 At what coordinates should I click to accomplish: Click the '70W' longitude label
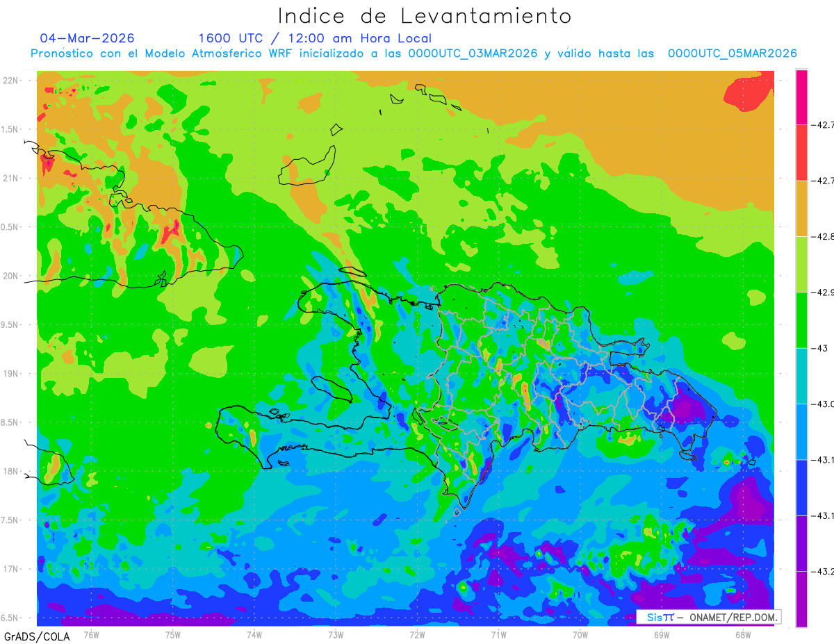point(580,634)
